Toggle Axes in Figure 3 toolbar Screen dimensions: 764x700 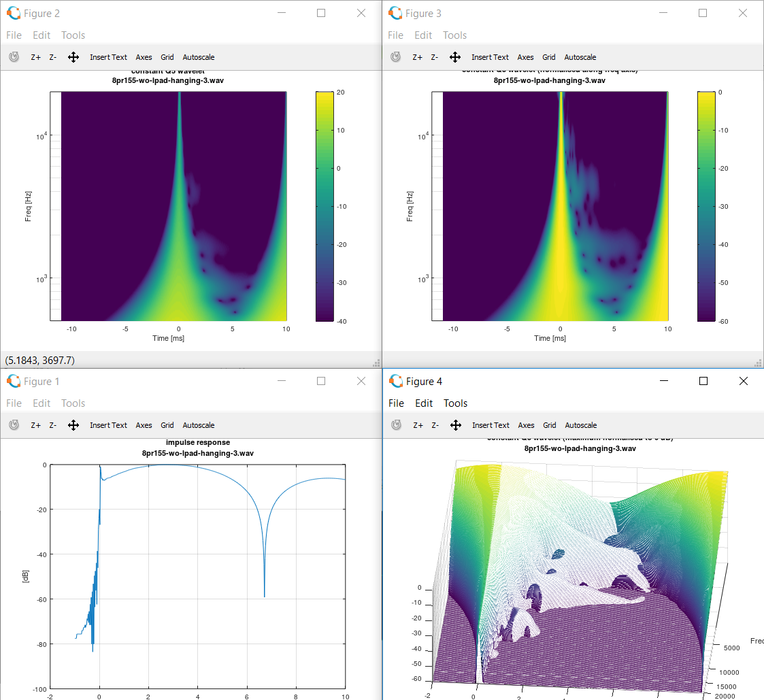(x=525, y=57)
